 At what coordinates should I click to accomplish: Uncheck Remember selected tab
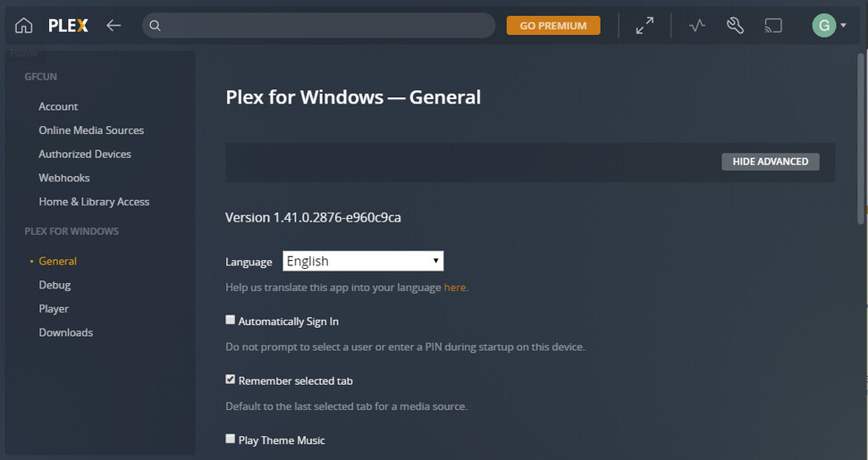pyautogui.click(x=231, y=380)
